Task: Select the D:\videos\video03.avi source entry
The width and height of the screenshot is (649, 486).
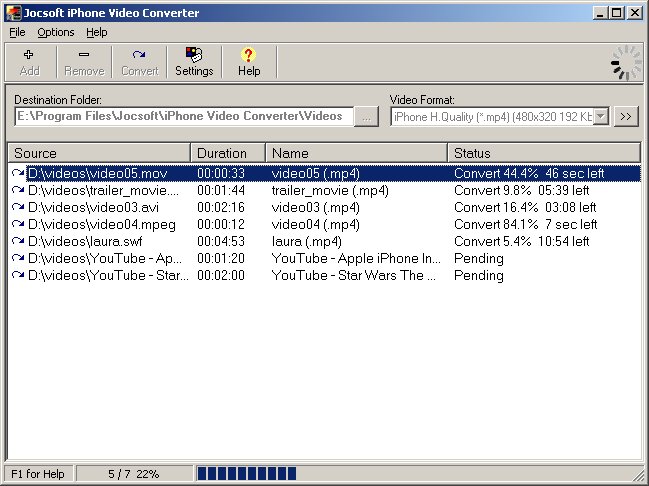Action: click(x=94, y=207)
